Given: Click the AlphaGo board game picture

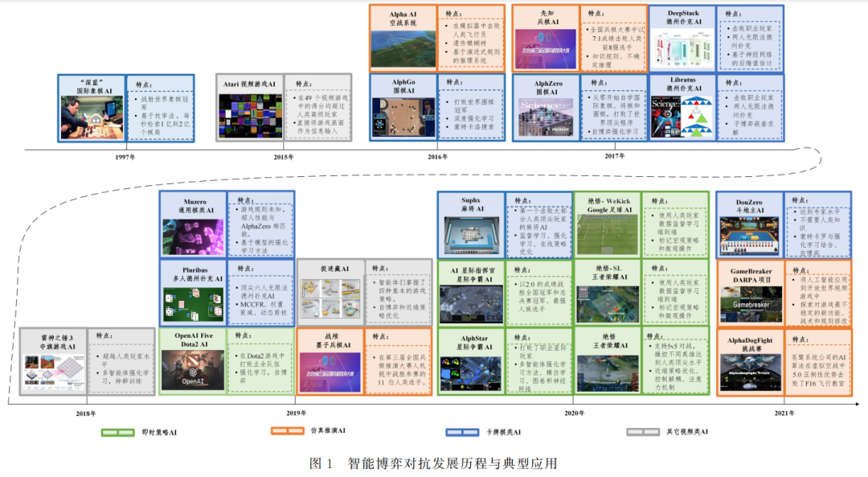Looking at the screenshot, I should click(x=403, y=117).
